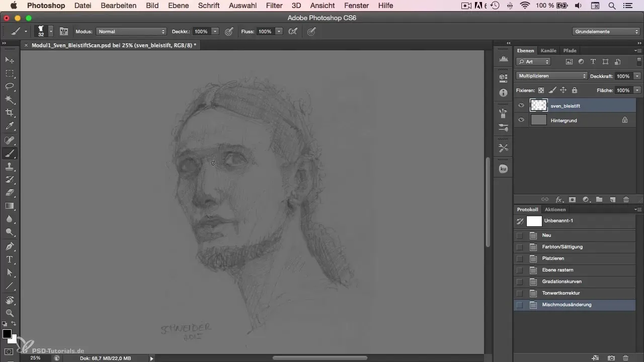Open the layer filter type Art dropdown
The image size is (644, 362).
click(533, 62)
